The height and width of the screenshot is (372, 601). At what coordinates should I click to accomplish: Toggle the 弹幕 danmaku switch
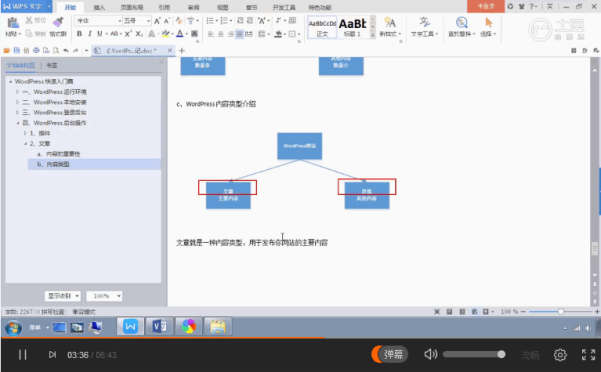click(389, 354)
